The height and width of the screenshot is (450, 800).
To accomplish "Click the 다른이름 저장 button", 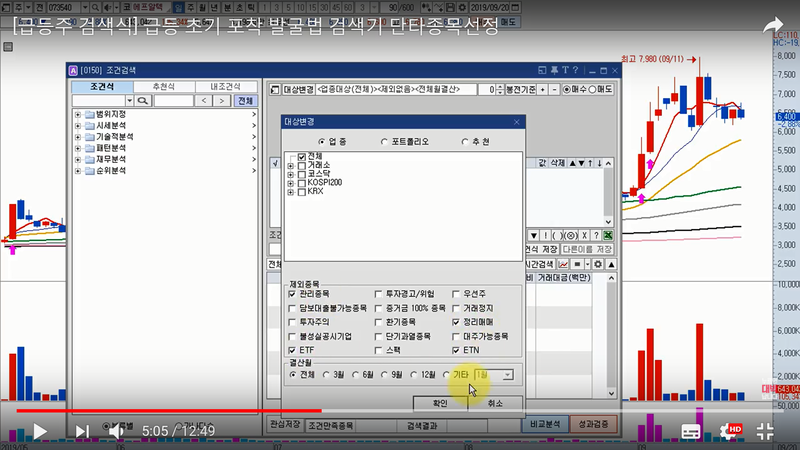I will pos(587,249).
